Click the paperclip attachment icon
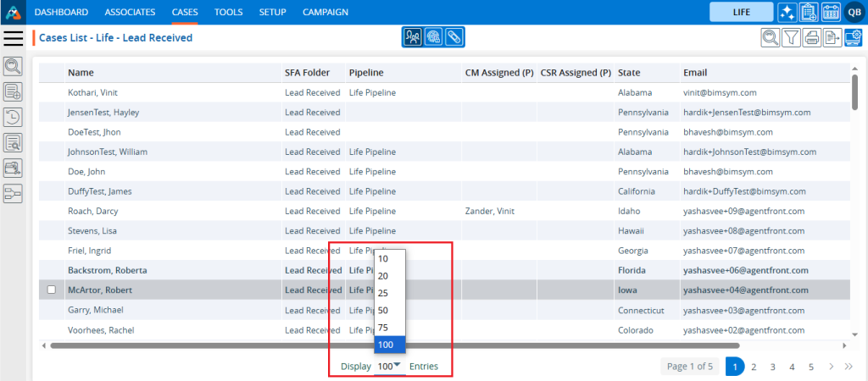The width and height of the screenshot is (868, 381). [454, 37]
